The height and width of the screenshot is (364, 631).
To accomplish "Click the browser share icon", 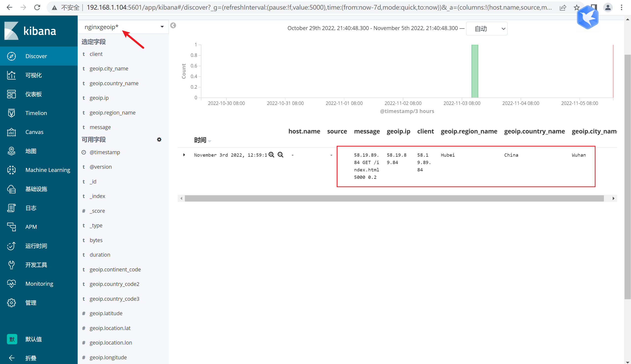I will click(x=563, y=7).
